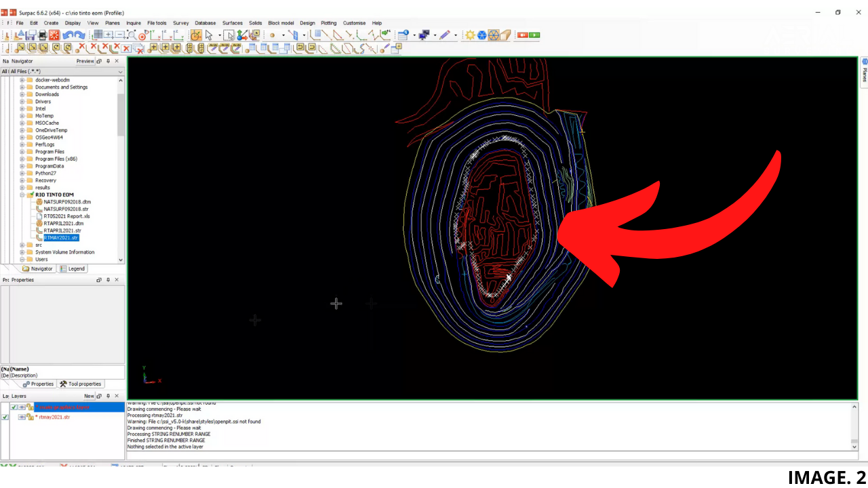Screen dimensions: 868x488
Task: Click the lock icon on rtmay2021.str layer
Action: (x=30, y=417)
